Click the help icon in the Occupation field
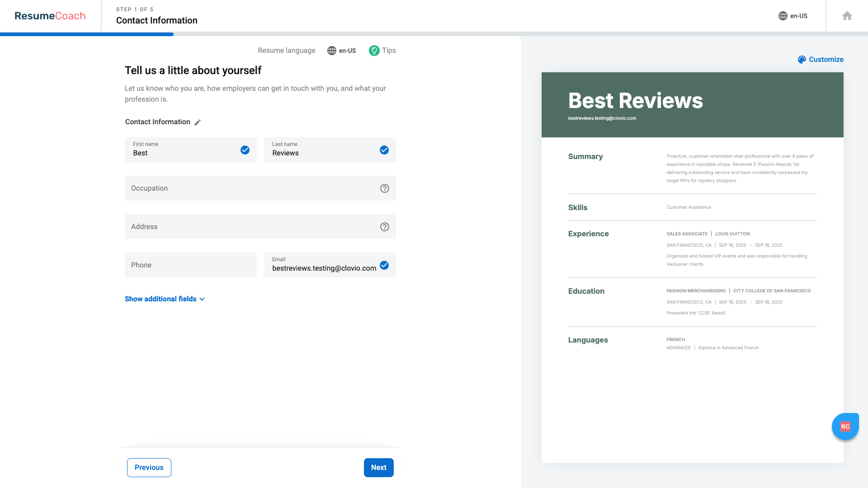The image size is (868, 488). tap(385, 188)
